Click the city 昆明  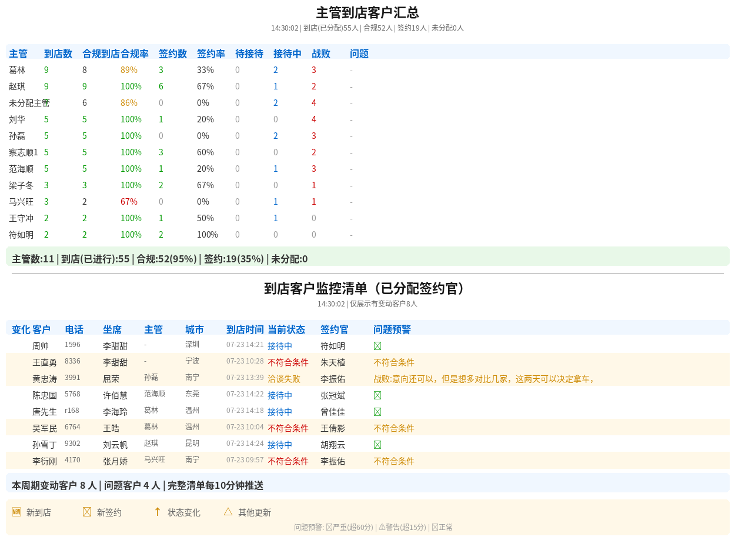[192, 444]
